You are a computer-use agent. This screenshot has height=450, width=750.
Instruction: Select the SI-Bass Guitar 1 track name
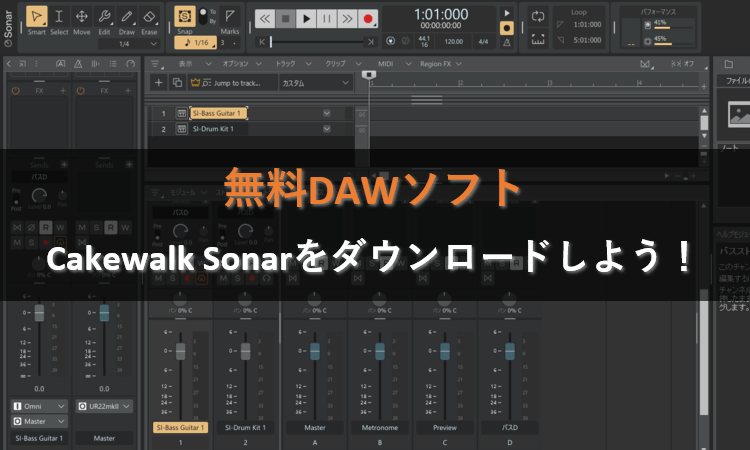pyautogui.click(x=218, y=113)
